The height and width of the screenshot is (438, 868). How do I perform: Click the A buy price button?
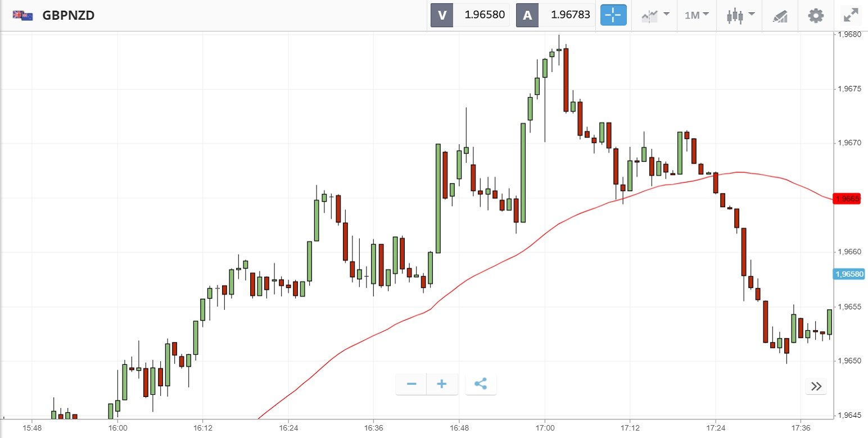point(555,15)
